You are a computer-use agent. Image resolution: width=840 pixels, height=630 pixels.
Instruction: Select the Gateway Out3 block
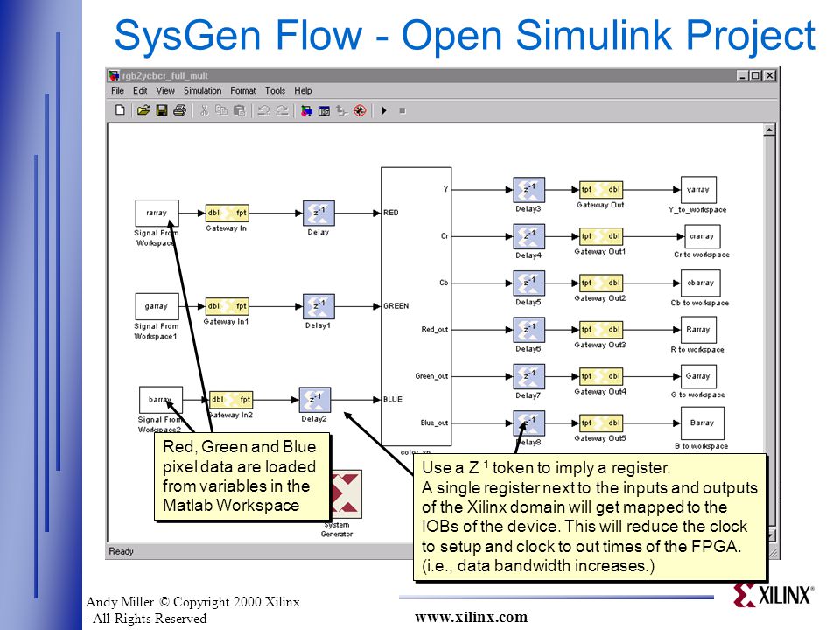(601, 330)
